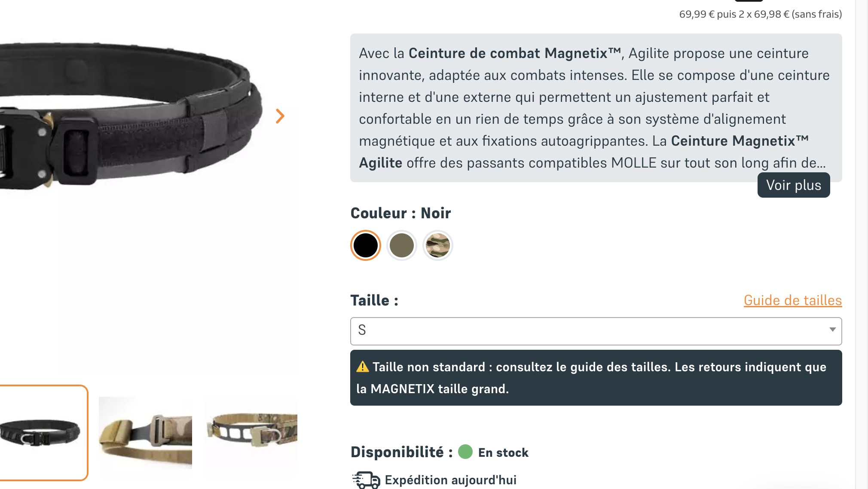This screenshot has width=868, height=489.
Task: Click the yellow warning triangle icon
Action: click(363, 367)
